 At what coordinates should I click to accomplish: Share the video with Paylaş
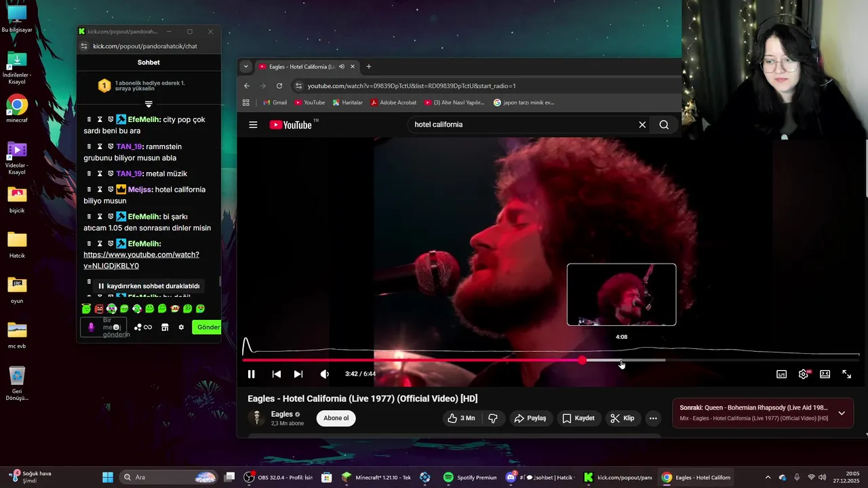pyautogui.click(x=530, y=418)
